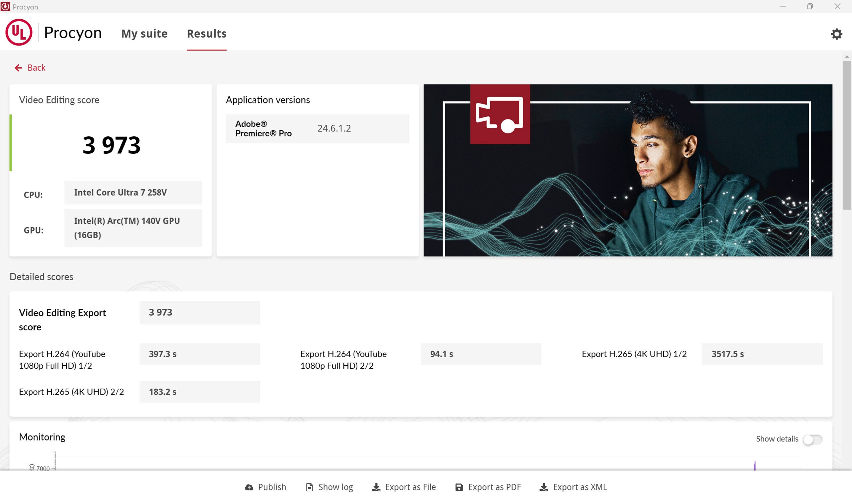Image resolution: width=852 pixels, height=504 pixels.
Task: Click the UL logo icon
Action: 19,33
